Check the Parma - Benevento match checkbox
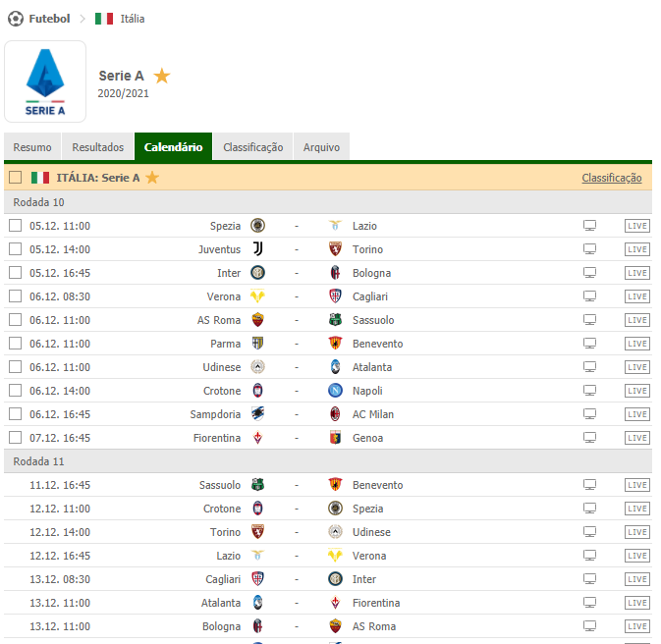 (x=15, y=344)
